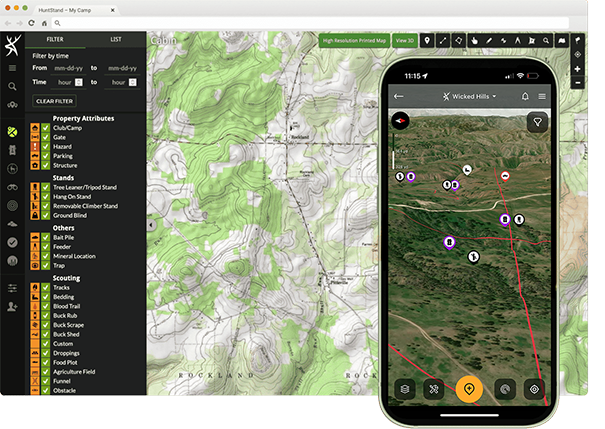Viewport: 605px width, 429px height.
Task: Tap the phone's notification bell icon
Action: click(x=525, y=96)
